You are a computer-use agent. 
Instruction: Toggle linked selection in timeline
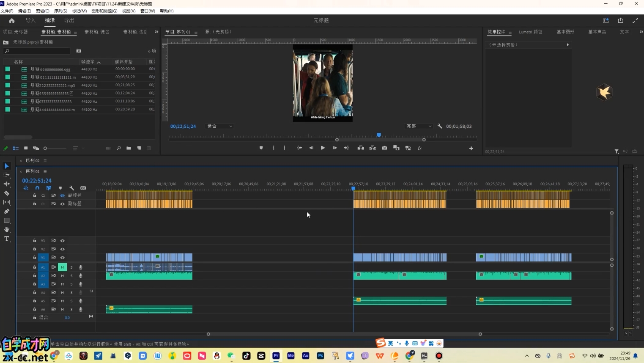click(x=49, y=188)
